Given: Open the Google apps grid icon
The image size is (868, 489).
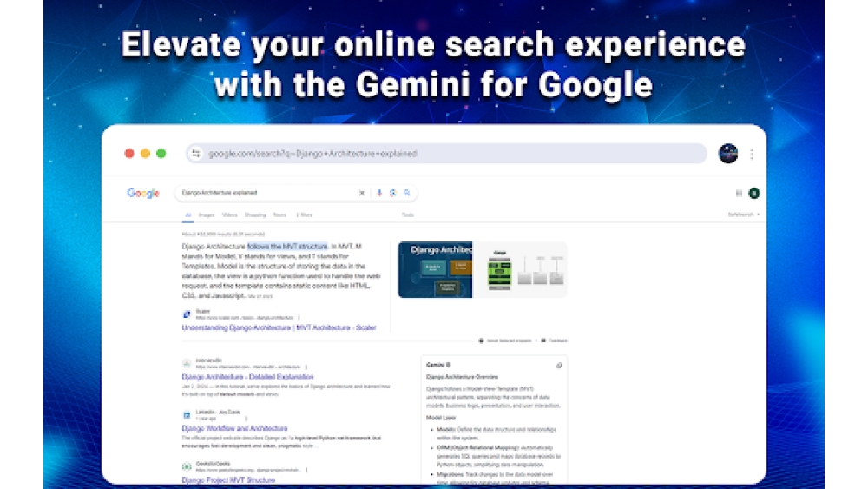Looking at the screenshot, I should (739, 194).
